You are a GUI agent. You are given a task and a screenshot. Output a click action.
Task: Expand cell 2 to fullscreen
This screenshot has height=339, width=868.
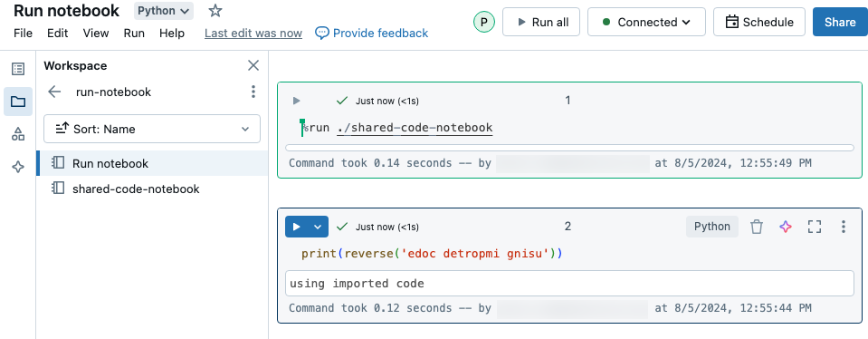pos(815,227)
